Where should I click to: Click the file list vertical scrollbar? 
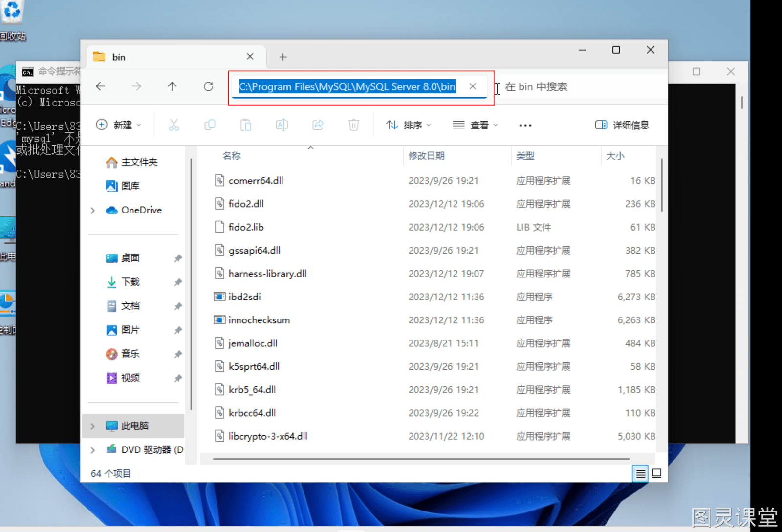click(x=662, y=186)
